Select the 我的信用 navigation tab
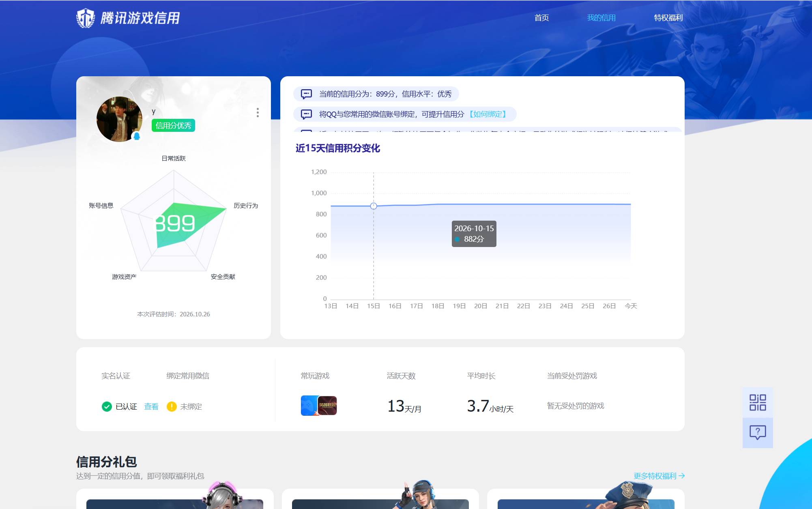The height and width of the screenshot is (509, 812). [x=601, y=18]
